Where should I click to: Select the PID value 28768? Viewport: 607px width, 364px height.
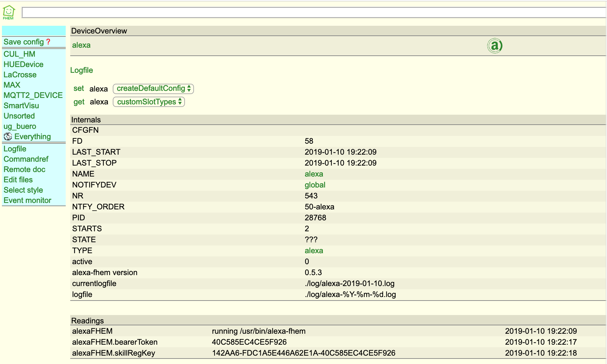coord(315,218)
